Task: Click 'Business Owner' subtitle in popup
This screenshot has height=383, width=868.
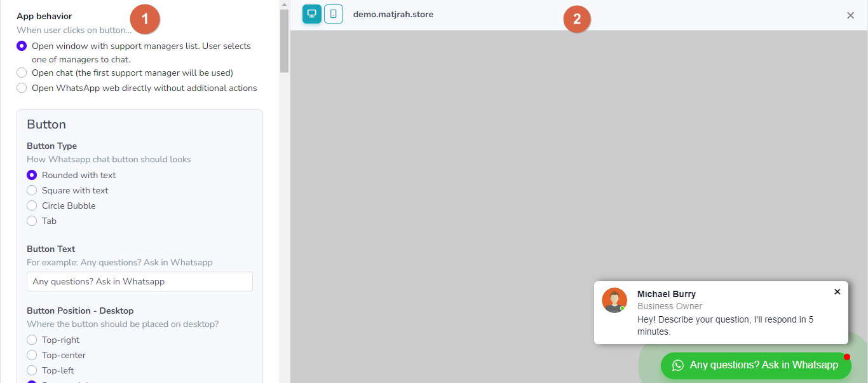Action: tap(670, 306)
